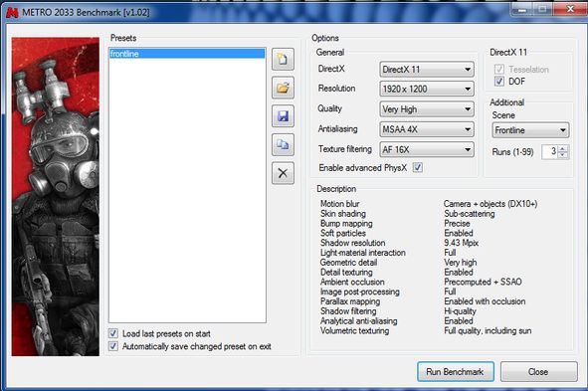Save preset using floppy disk icon
The width and height of the screenshot is (588, 391).
pyautogui.click(x=283, y=116)
